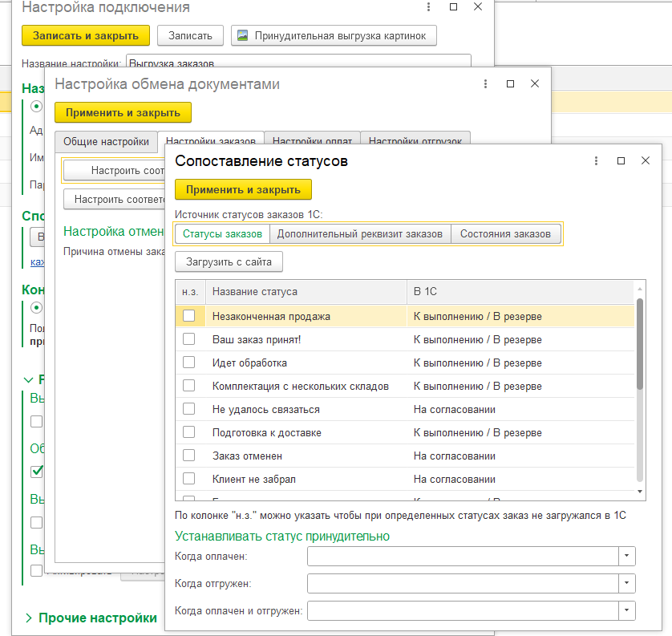Maximize the Настройка обмена документами window
Screen dimensions: 672x636
pos(510,83)
